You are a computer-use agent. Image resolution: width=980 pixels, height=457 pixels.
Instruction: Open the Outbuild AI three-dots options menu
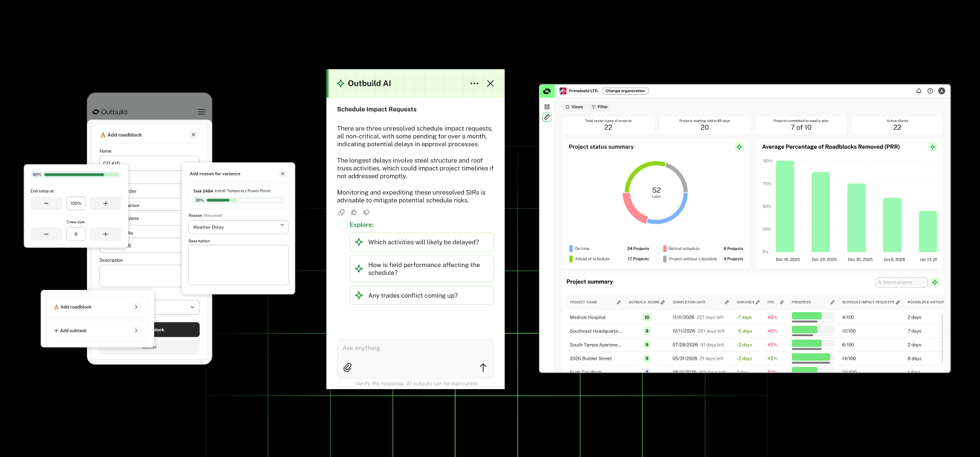pos(474,84)
